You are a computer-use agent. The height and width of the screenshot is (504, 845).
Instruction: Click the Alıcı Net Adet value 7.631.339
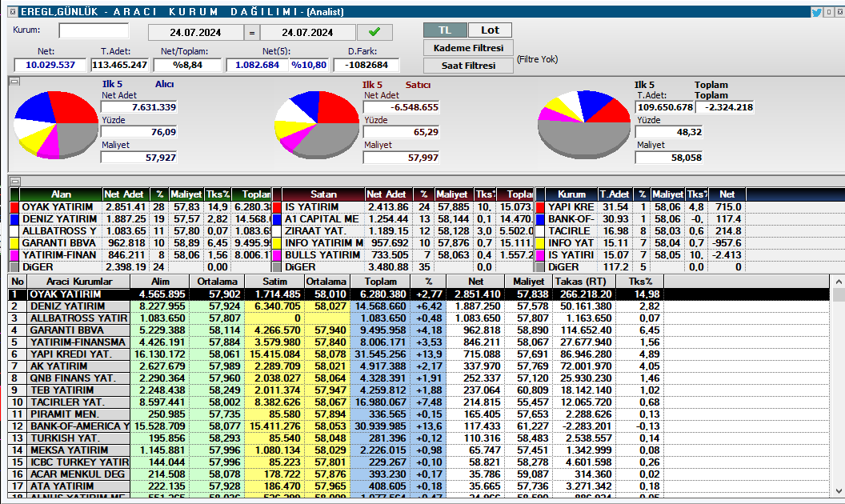(x=139, y=107)
